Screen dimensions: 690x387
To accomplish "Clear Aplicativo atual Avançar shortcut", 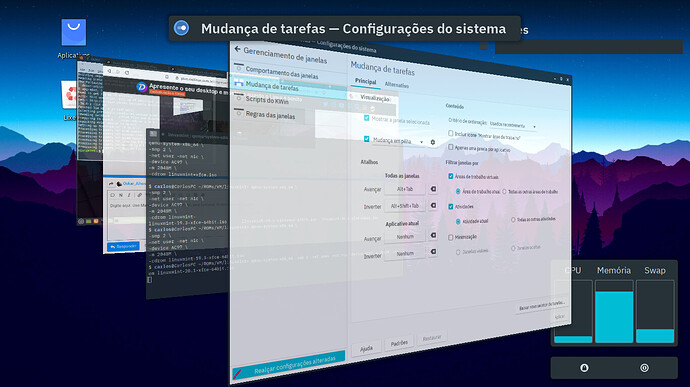I will tap(433, 236).
